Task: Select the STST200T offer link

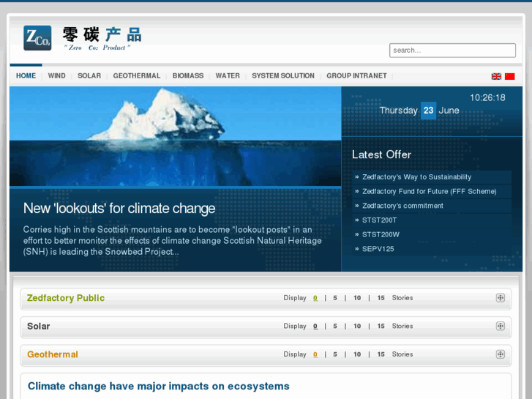Action: click(x=379, y=220)
